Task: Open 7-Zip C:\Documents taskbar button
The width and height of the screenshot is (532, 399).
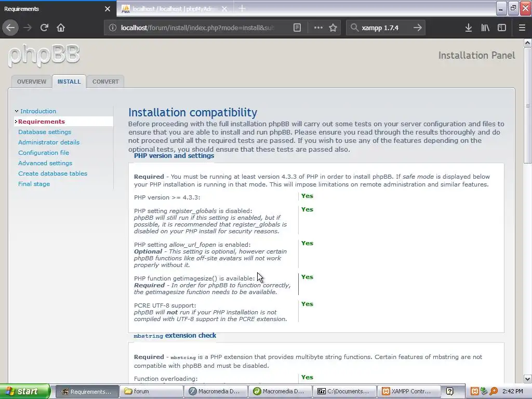Action: [345, 392]
